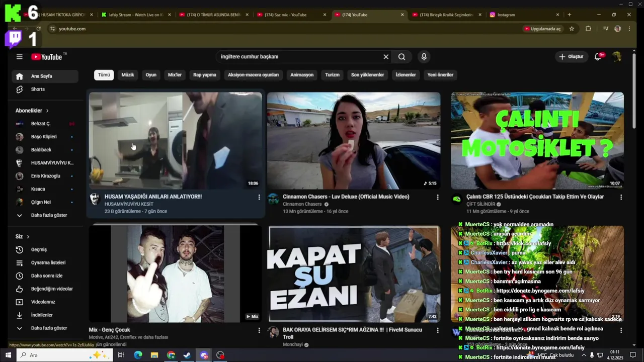The width and height of the screenshot is (644, 362).
Task: Open options menu for HUSAM video
Action: pos(259,197)
